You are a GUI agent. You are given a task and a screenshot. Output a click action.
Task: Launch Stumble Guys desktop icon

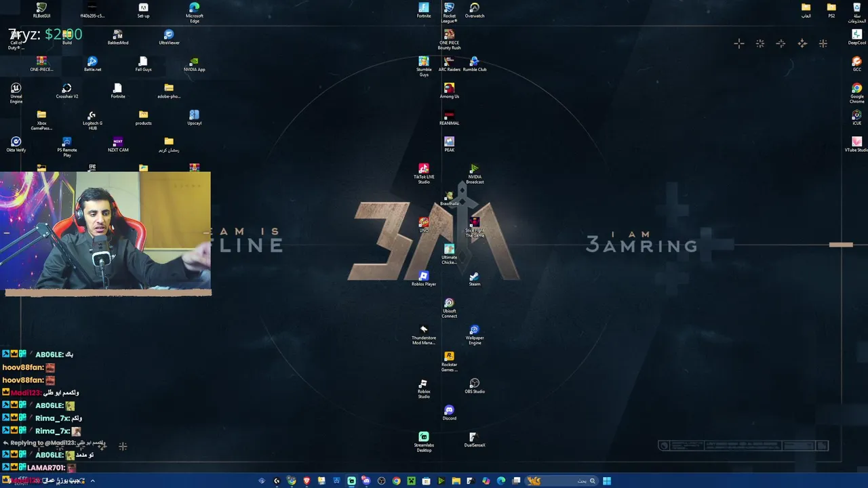(424, 66)
